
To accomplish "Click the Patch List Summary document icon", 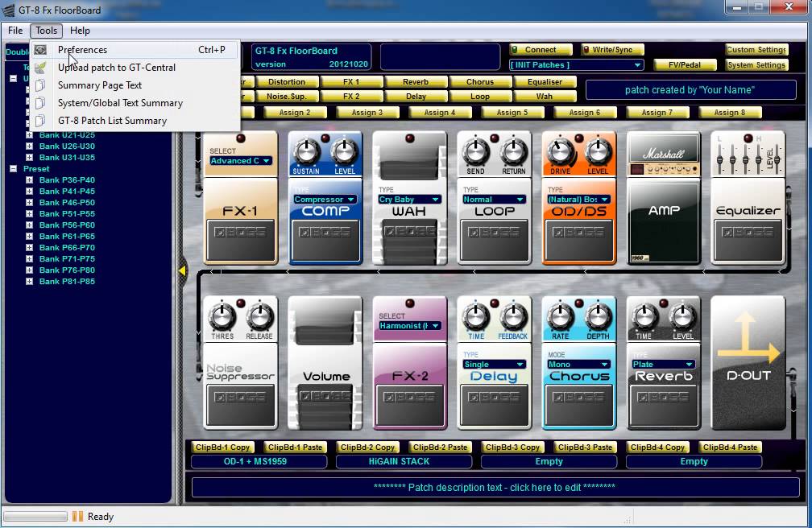I will (40, 120).
